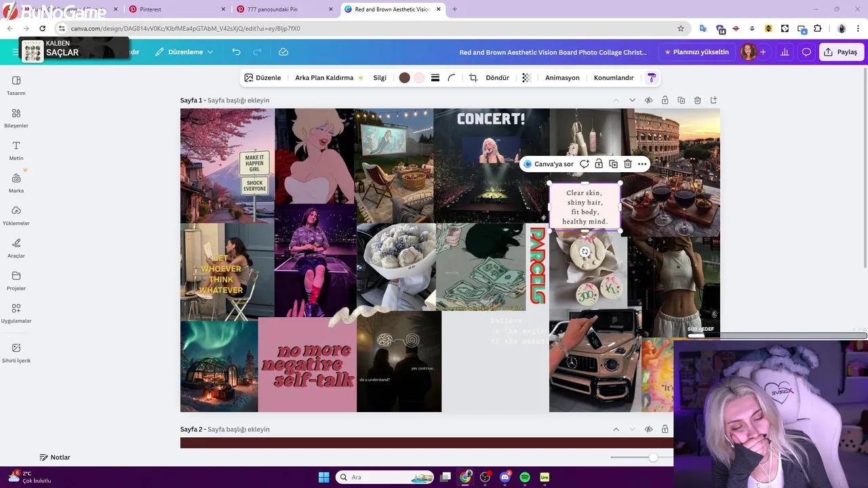Screen dimensions: 868x488
Task: Open the Metin text panel
Action: [x=16, y=150]
